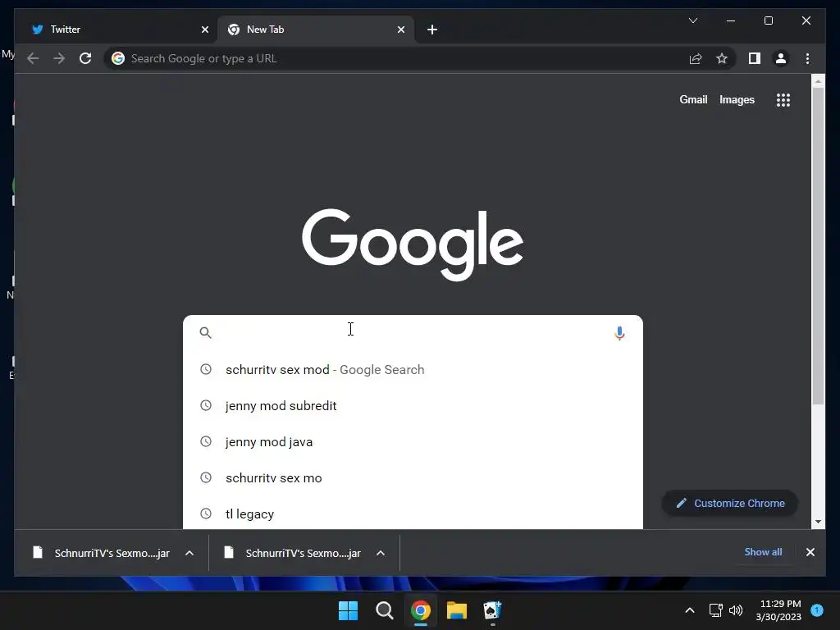Open the Google apps grid
This screenshot has width=840, height=630.
click(x=783, y=99)
